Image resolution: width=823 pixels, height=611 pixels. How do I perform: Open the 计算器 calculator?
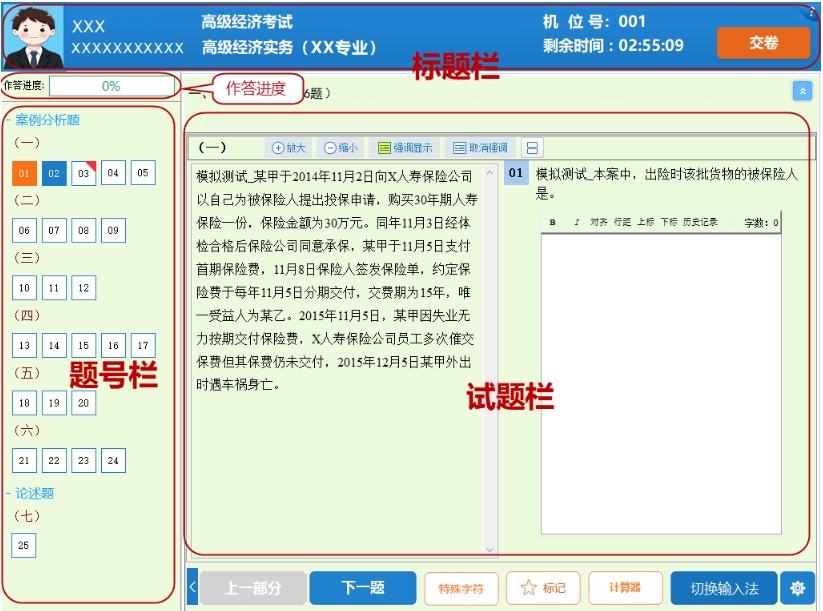tap(625, 588)
